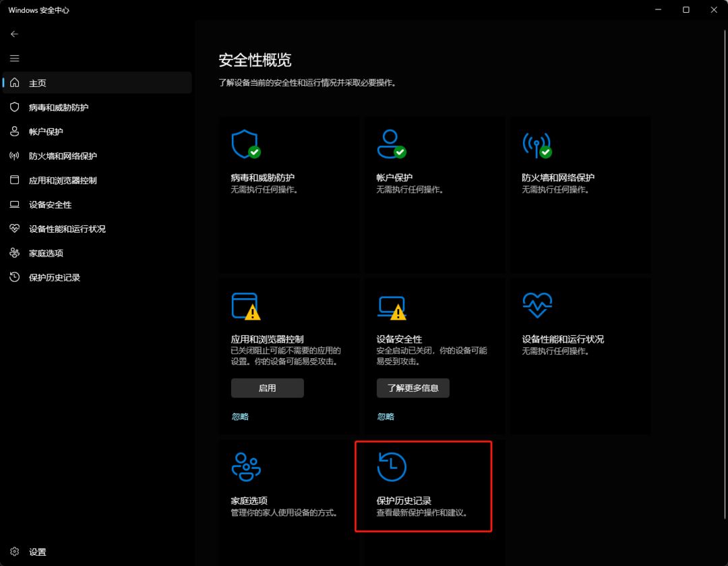
Task: Click 忽略 link under 应用和浏览器控制
Action: pyautogui.click(x=240, y=417)
